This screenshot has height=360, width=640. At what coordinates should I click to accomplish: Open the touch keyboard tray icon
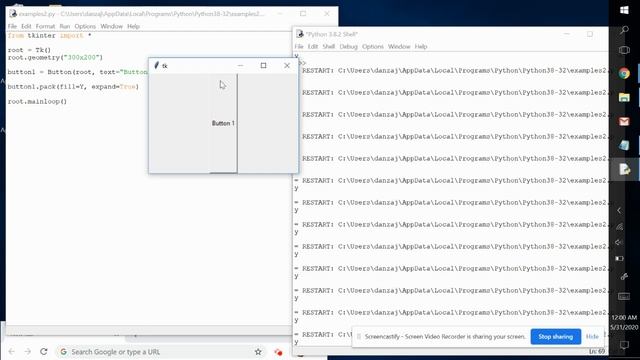(x=624, y=297)
